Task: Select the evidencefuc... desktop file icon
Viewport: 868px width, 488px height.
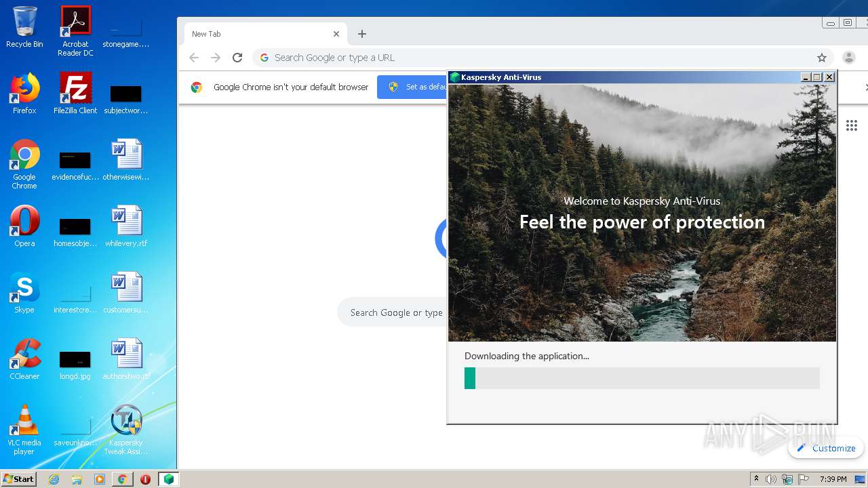Action: coord(75,166)
